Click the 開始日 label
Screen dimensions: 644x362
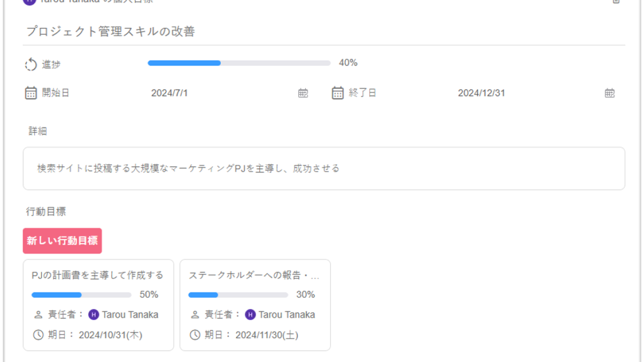pyautogui.click(x=56, y=93)
